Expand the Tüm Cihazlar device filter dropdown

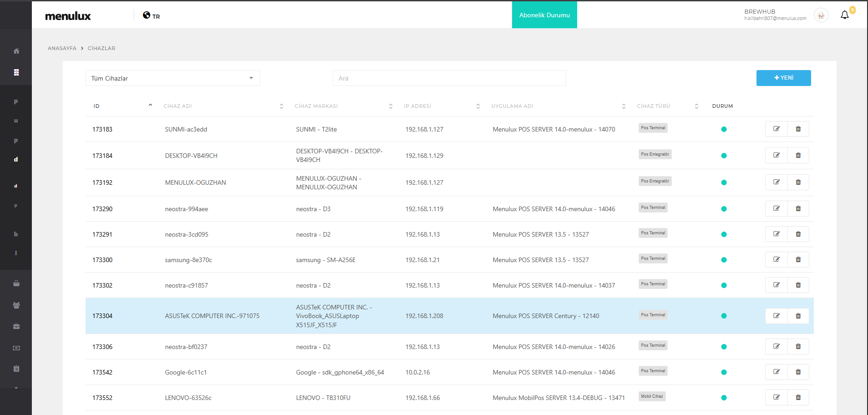coord(173,78)
